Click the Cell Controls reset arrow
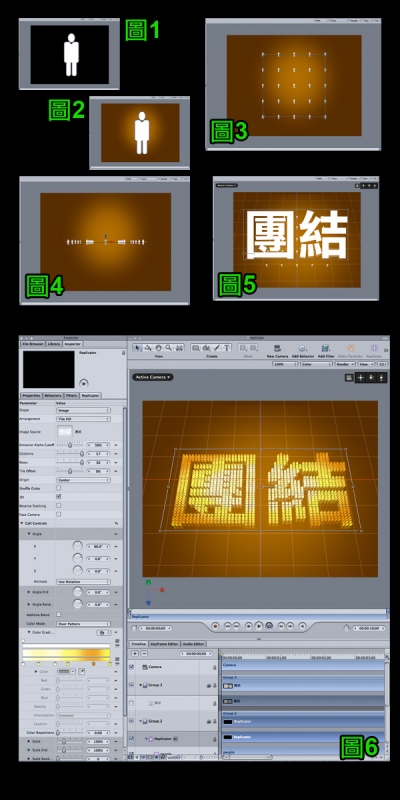 click(x=116, y=523)
